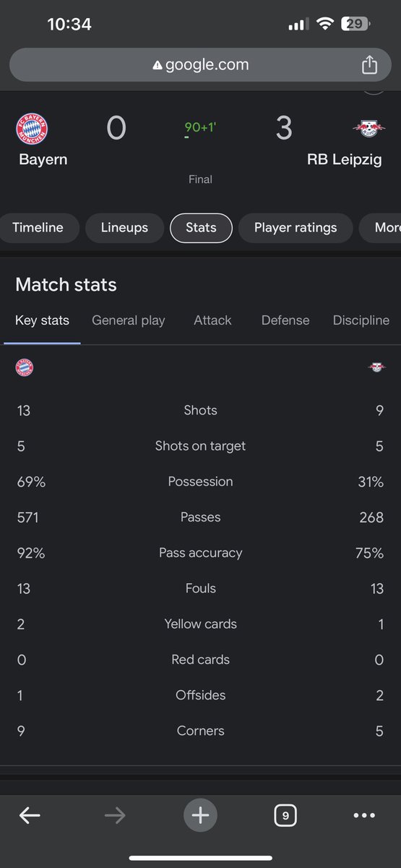Select the Player ratings tab
The image size is (401, 868).
[296, 228]
